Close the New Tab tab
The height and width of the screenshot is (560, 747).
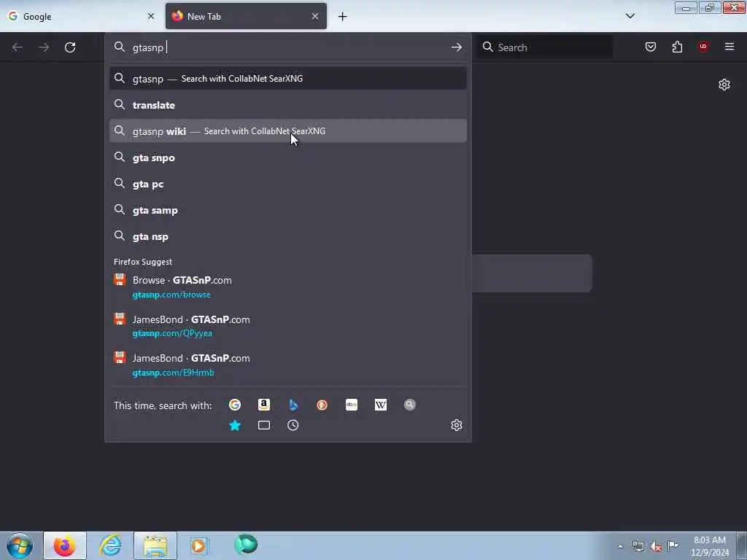click(315, 16)
